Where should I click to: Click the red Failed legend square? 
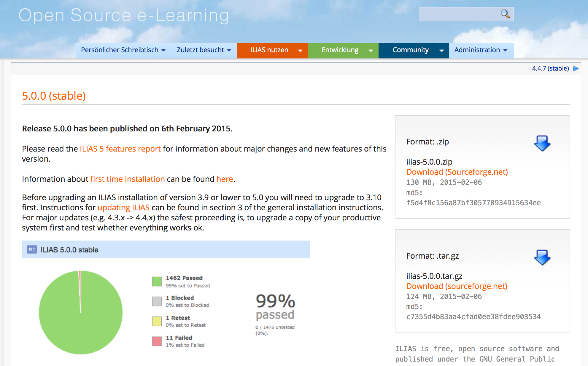(157, 341)
